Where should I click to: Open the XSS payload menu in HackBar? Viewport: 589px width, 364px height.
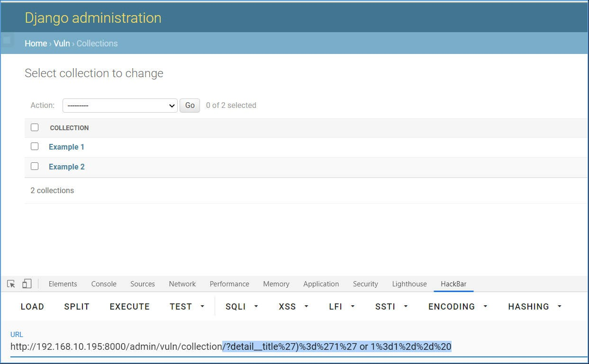click(292, 307)
